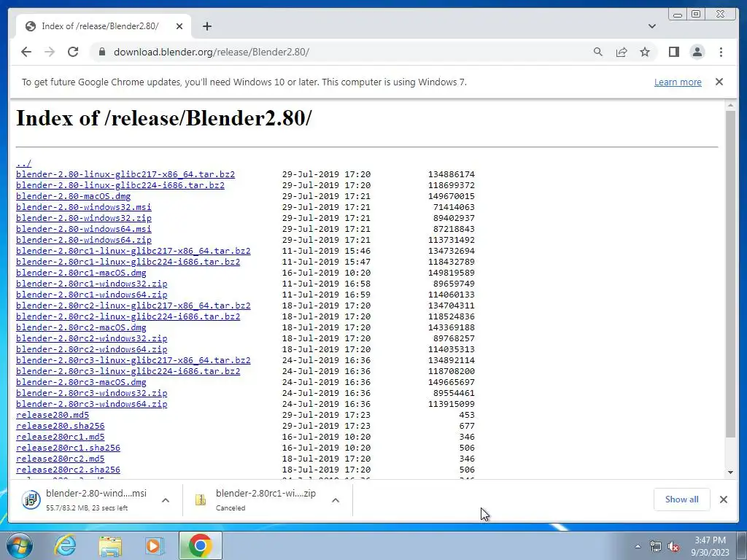Click blender-2.80rc1-linux-glibc224-i686.tar.bz2 link

point(128,262)
